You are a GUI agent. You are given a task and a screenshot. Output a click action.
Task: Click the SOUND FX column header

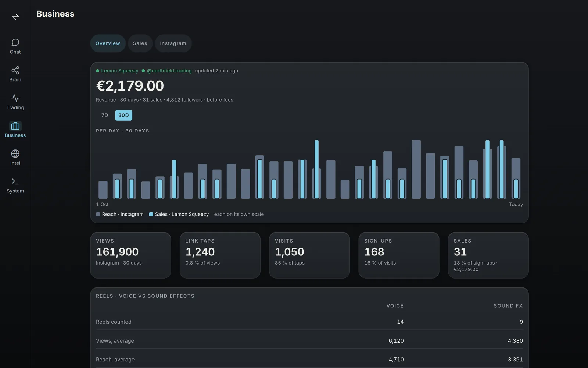point(508,306)
